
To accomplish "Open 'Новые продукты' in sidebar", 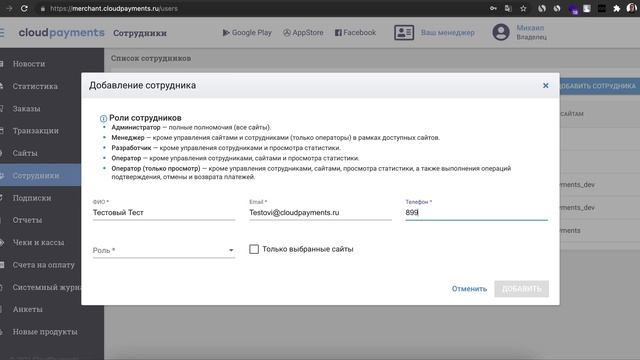I will pyautogui.click(x=45, y=332).
